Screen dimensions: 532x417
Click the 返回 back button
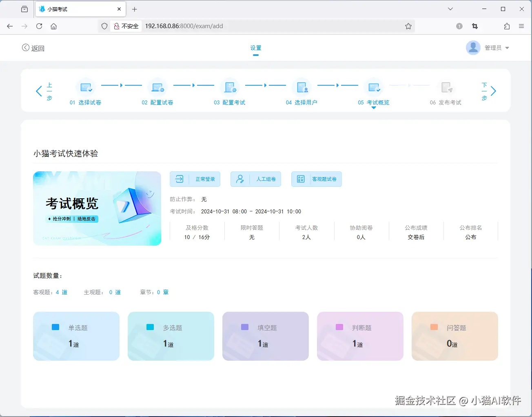coord(33,48)
